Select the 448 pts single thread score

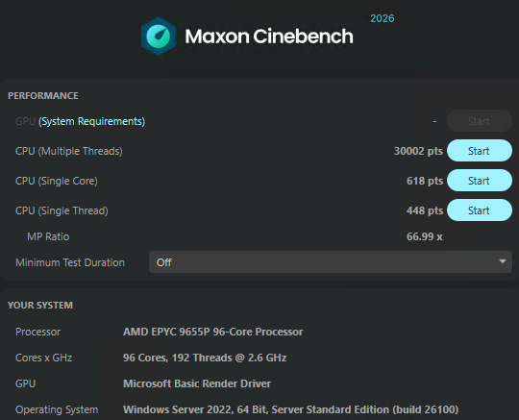(425, 210)
